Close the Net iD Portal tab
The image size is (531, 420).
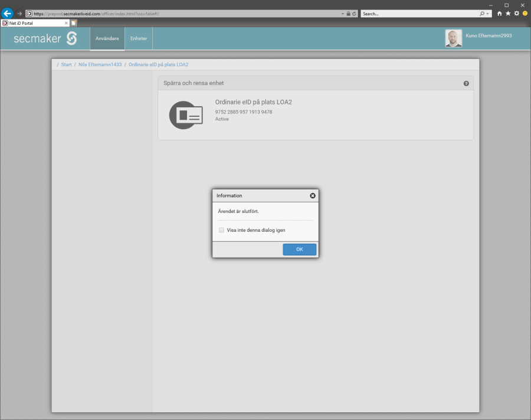[66, 23]
